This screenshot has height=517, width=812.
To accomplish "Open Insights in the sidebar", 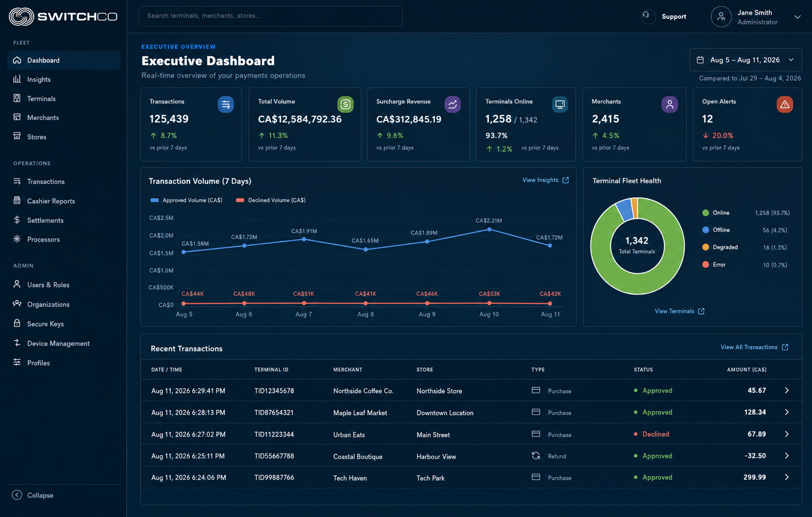I will tap(64, 79).
